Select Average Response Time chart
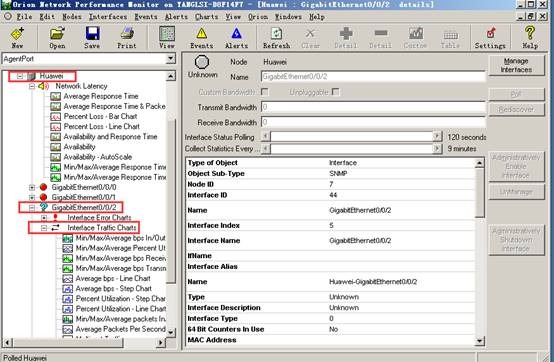 pyautogui.click(x=101, y=96)
